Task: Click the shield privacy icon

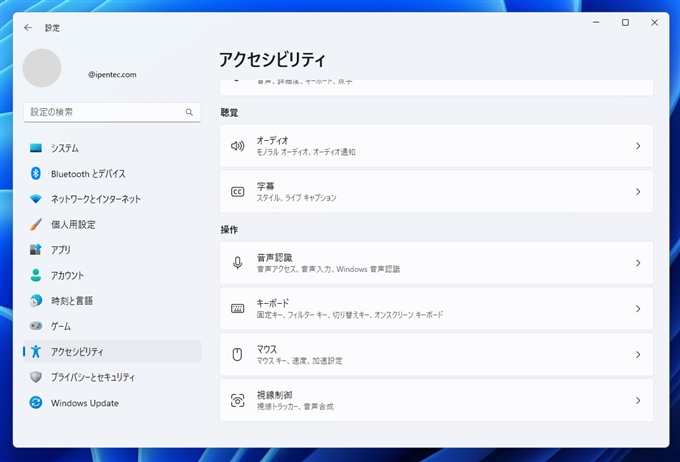Action: click(36, 377)
